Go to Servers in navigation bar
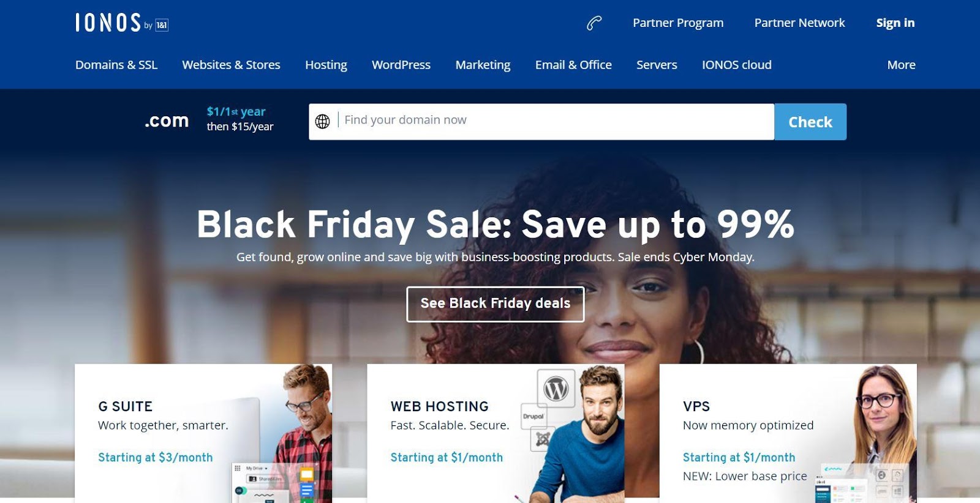 [657, 65]
